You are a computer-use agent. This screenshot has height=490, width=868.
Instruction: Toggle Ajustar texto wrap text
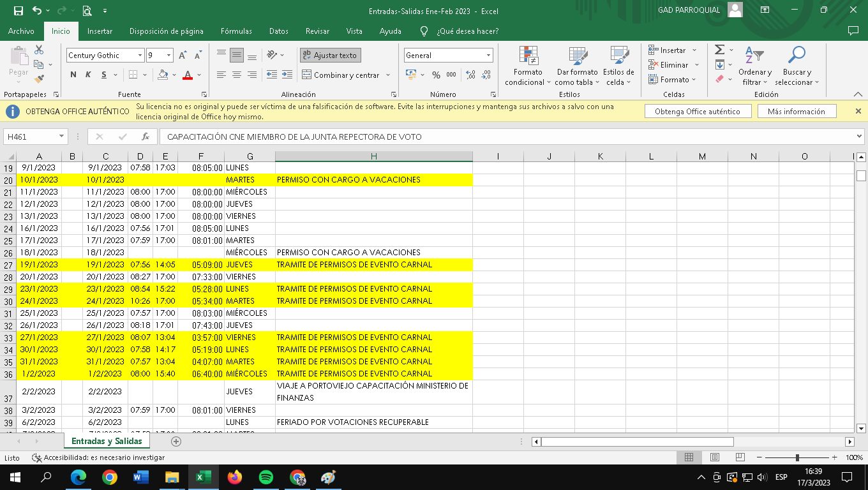[x=331, y=56]
